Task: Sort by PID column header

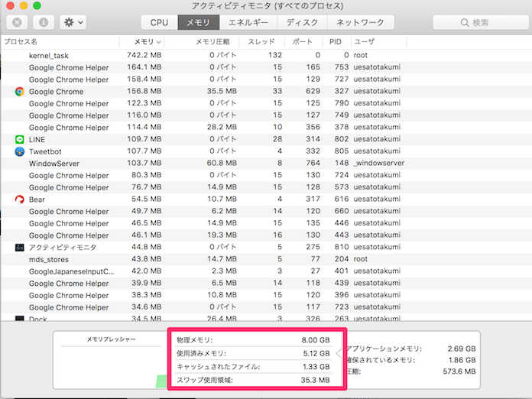Action: pos(336,42)
